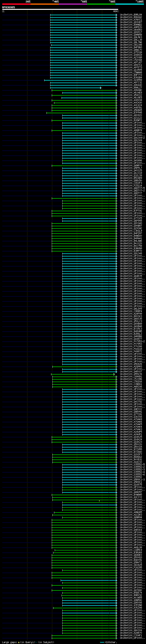Click hit label UniRef100_Q6DTY7-5
Viewport: 146px width, 644px height.
click(132, 188)
